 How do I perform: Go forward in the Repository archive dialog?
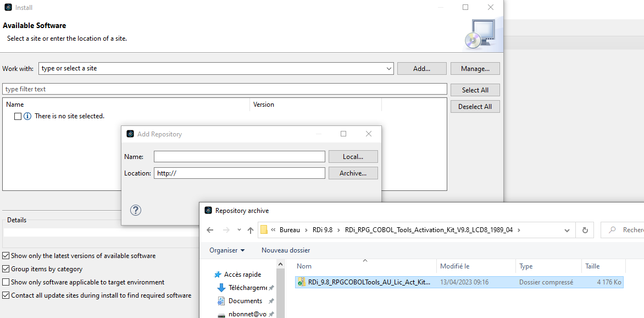pos(226,230)
